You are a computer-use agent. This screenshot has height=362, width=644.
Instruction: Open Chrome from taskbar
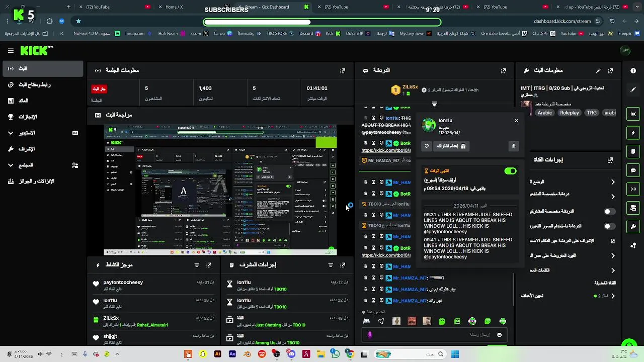(350, 354)
